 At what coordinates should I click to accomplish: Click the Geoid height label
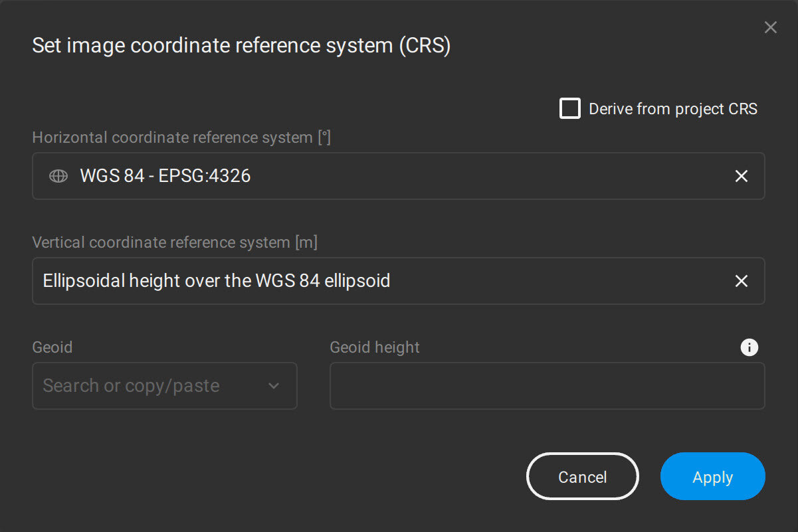375,347
